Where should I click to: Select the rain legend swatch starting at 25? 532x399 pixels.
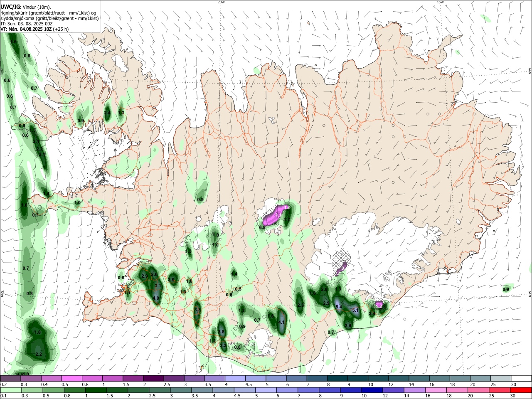(500, 390)
